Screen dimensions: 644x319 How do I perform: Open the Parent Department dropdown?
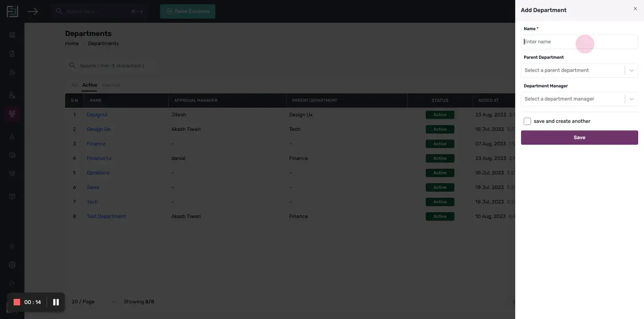tap(580, 70)
